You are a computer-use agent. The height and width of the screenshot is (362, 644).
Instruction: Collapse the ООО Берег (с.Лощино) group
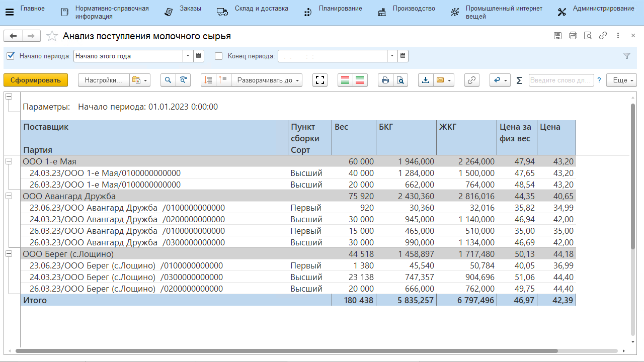[x=9, y=254]
